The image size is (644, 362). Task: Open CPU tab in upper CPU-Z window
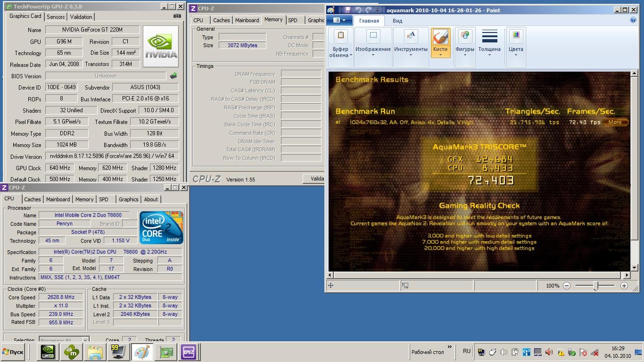[198, 20]
